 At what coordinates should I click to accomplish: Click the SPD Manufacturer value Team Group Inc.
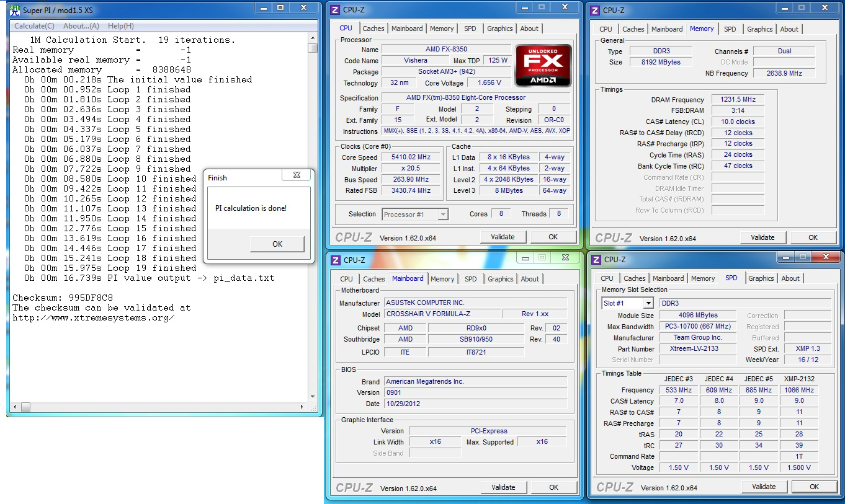pyautogui.click(x=698, y=338)
